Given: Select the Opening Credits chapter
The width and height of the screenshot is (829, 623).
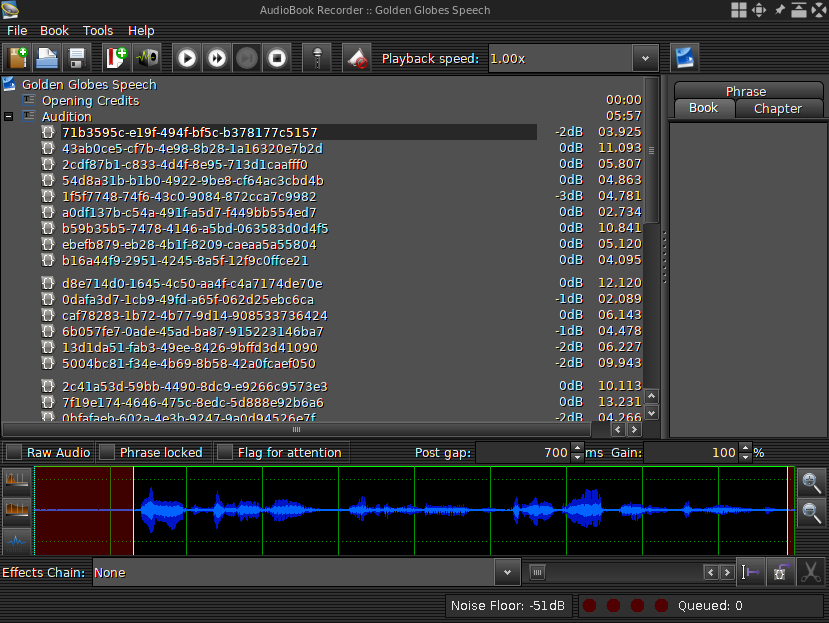Looking at the screenshot, I should 90,100.
